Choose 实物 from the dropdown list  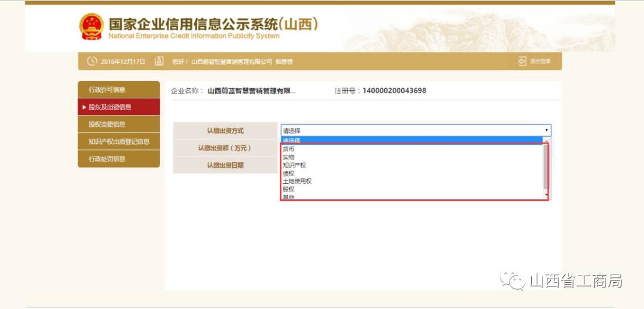289,157
